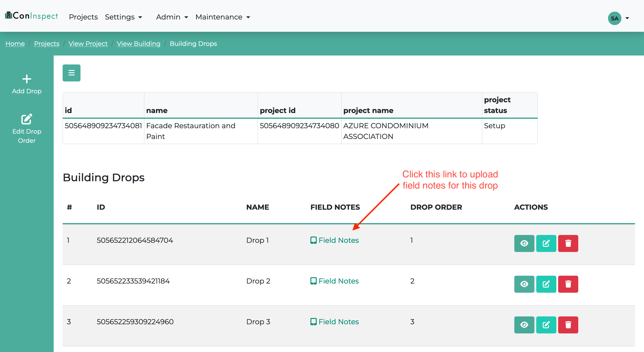Screen dimensions: 644x352
Task: Delete Drop 1 with trash icon
Action: tap(568, 243)
